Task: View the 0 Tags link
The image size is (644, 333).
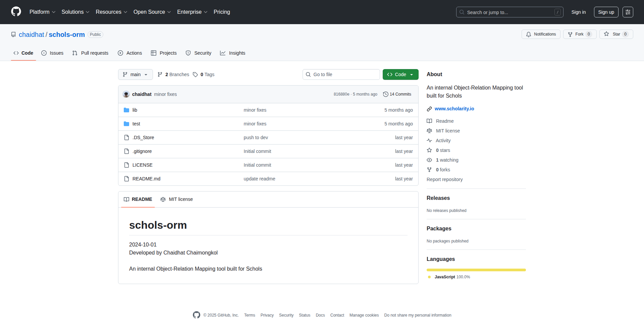Action: click(204, 74)
